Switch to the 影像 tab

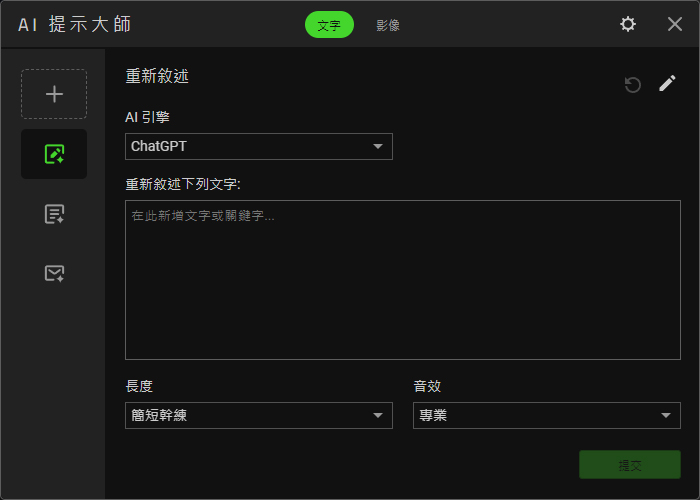click(x=388, y=25)
